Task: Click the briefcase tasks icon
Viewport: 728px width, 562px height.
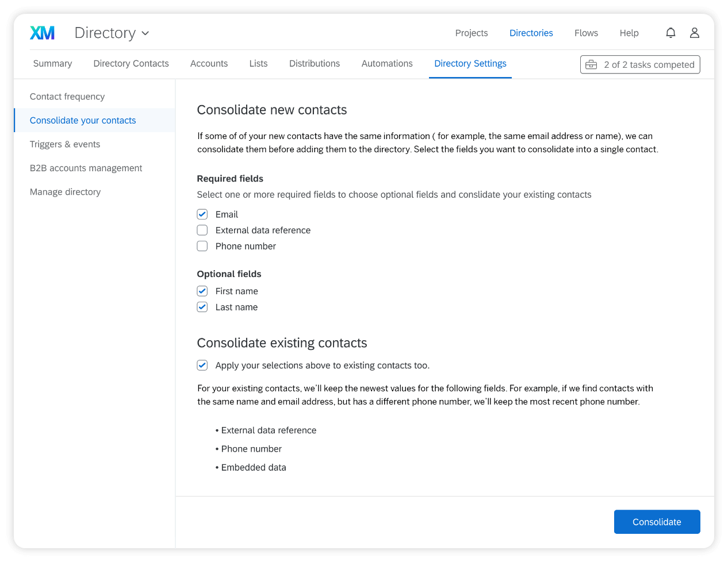Action: 591,65
